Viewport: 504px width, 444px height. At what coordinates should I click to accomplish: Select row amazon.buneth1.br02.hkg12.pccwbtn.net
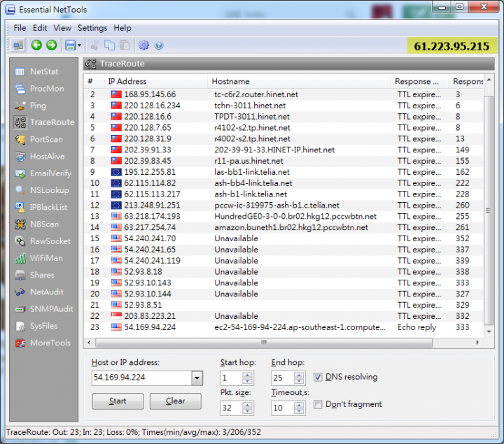pyautogui.click(x=283, y=227)
